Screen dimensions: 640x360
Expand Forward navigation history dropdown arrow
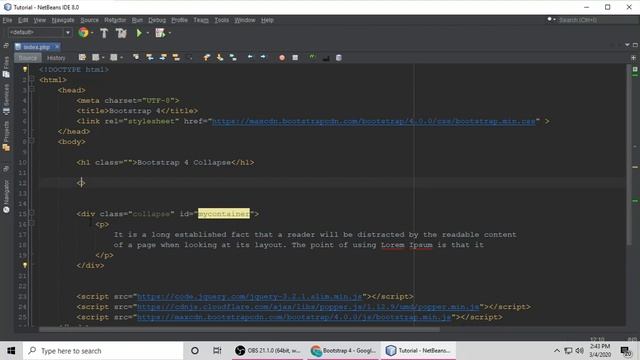coord(121,58)
